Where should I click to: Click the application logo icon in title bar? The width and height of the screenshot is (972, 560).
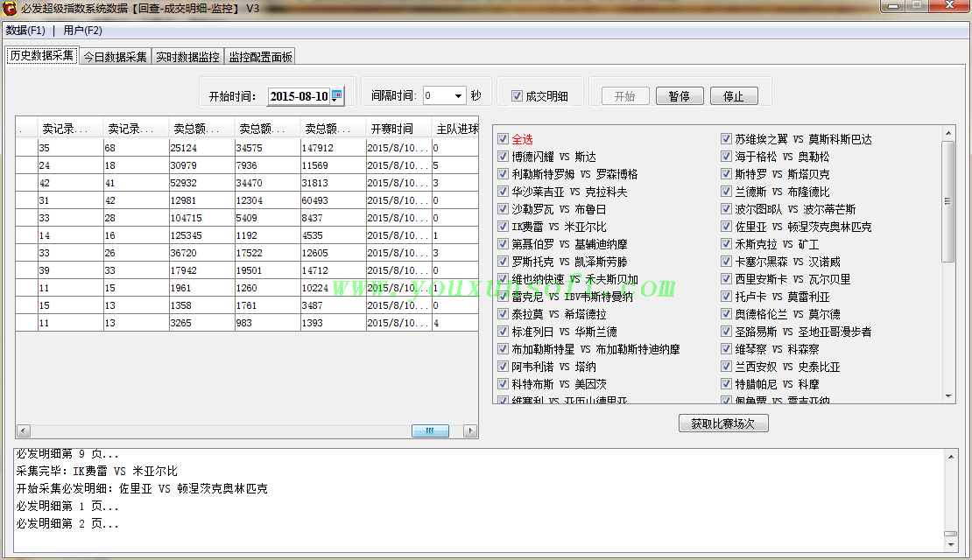click(x=10, y=9)
